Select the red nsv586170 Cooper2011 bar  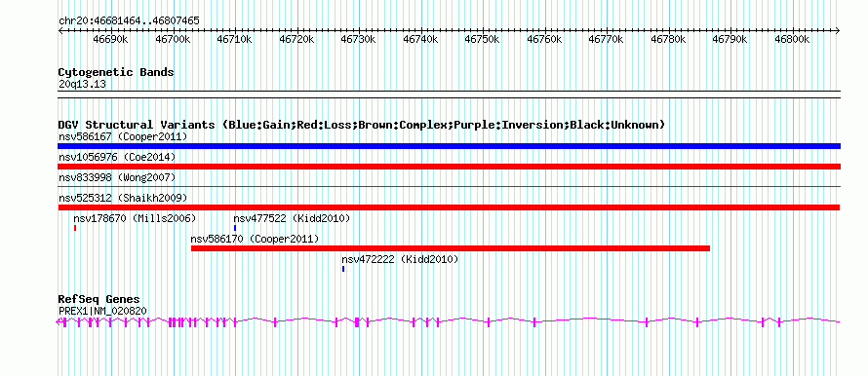(450, 248)
